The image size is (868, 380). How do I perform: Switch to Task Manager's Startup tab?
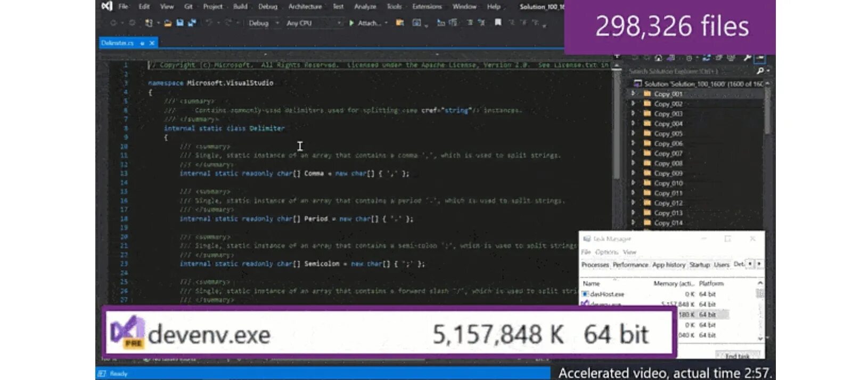point(700,265)
